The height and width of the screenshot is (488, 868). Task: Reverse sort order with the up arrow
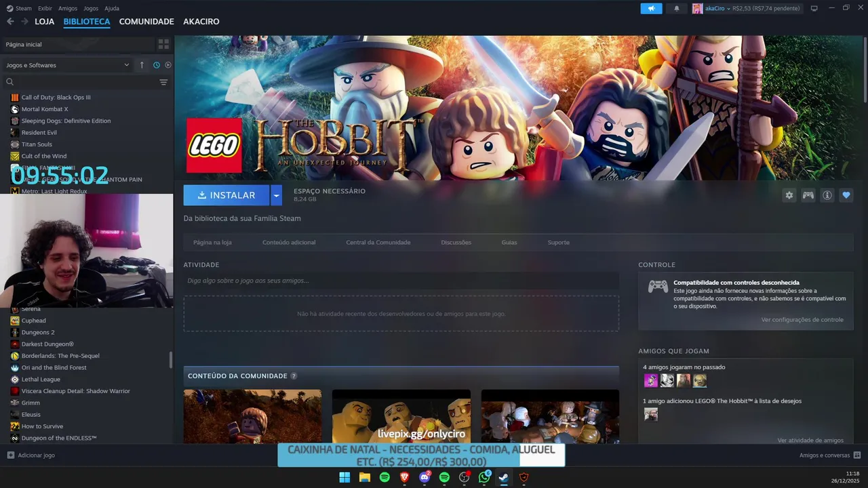[x=142, y=65]
